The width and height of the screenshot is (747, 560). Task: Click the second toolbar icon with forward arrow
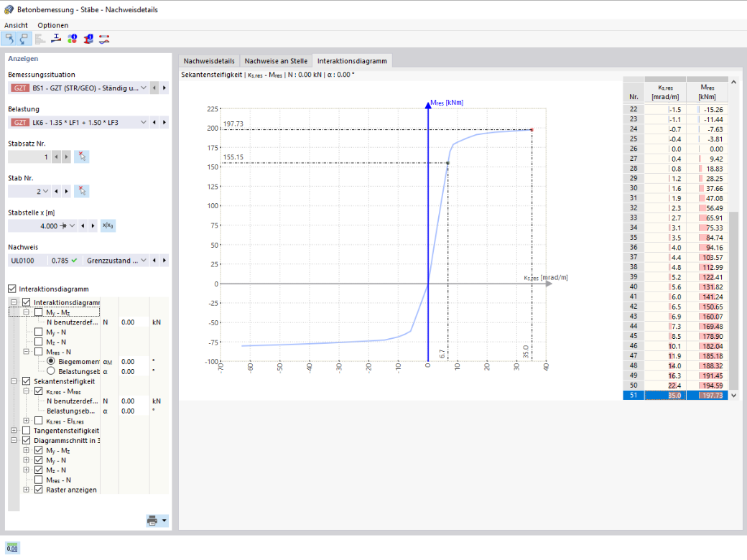(x=24, y=39)
